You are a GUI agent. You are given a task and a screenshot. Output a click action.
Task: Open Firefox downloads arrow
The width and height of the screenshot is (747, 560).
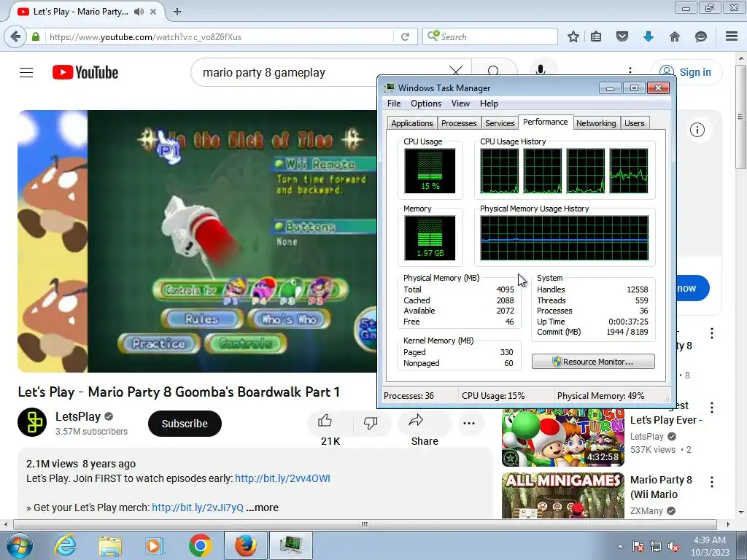click(x=649, y=36)
